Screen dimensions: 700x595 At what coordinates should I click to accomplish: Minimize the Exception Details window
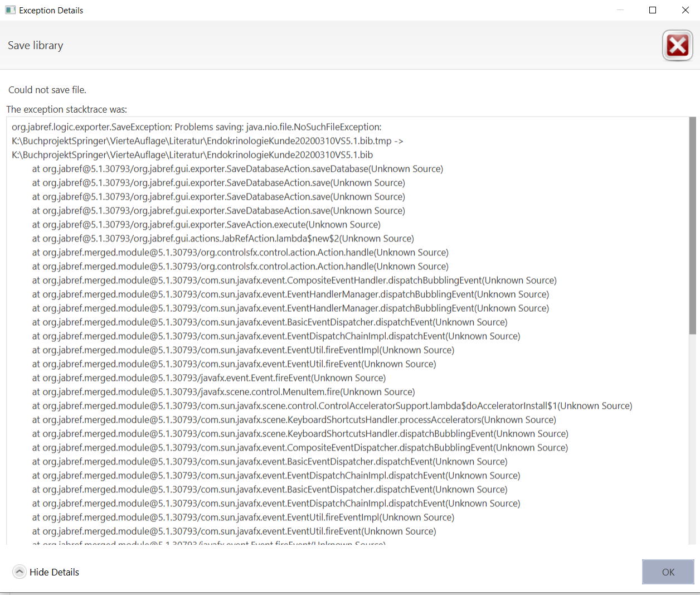620,10
